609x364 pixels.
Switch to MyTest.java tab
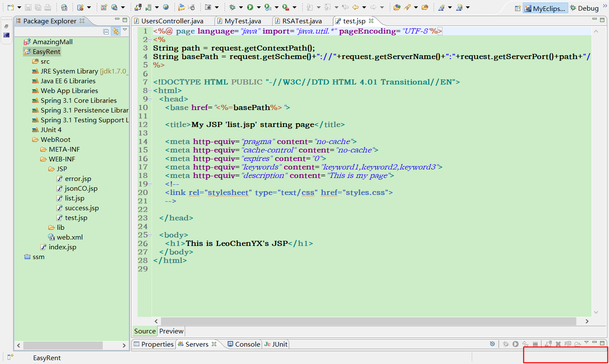coord(239,21)
